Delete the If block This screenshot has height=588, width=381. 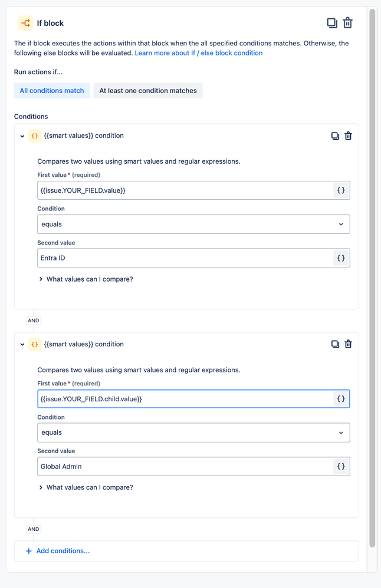(x=348, y=23)
